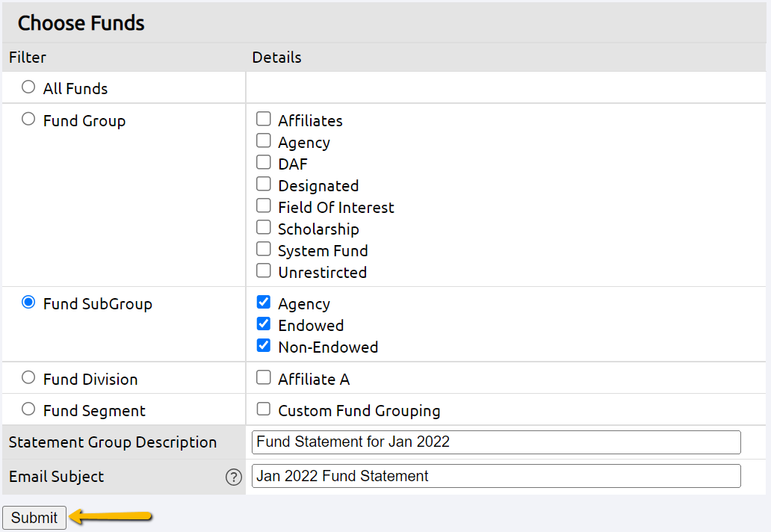Disable the Non-Endowed checkbox
Viewport: 771px width, 532px height.
pyautogui.click(x=263, y=345)
